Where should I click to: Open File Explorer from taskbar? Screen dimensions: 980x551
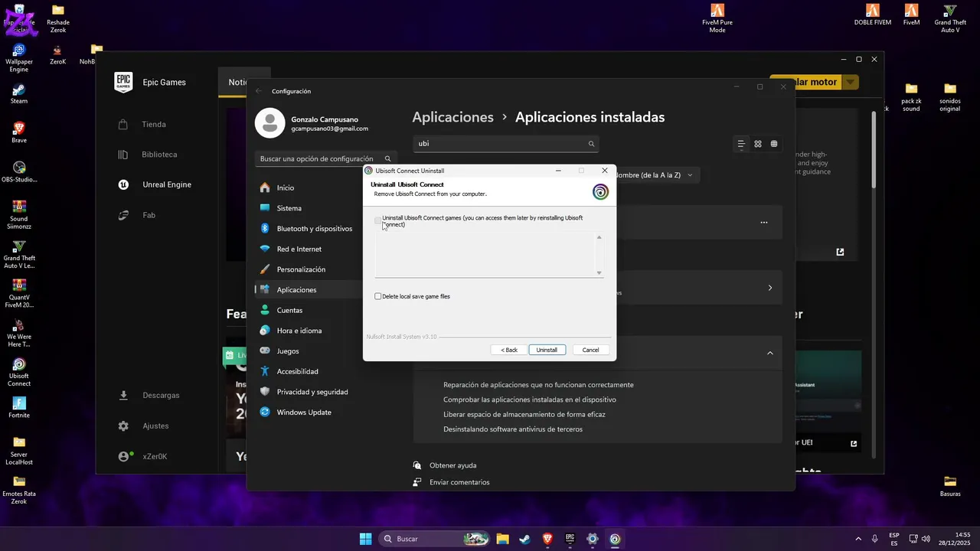(502, 539)
